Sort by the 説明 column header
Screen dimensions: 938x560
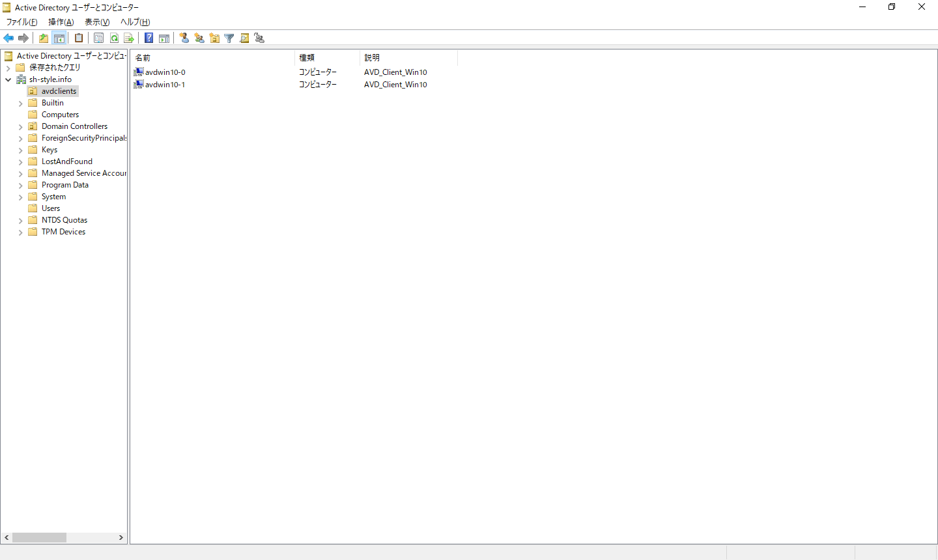[408, 58]
